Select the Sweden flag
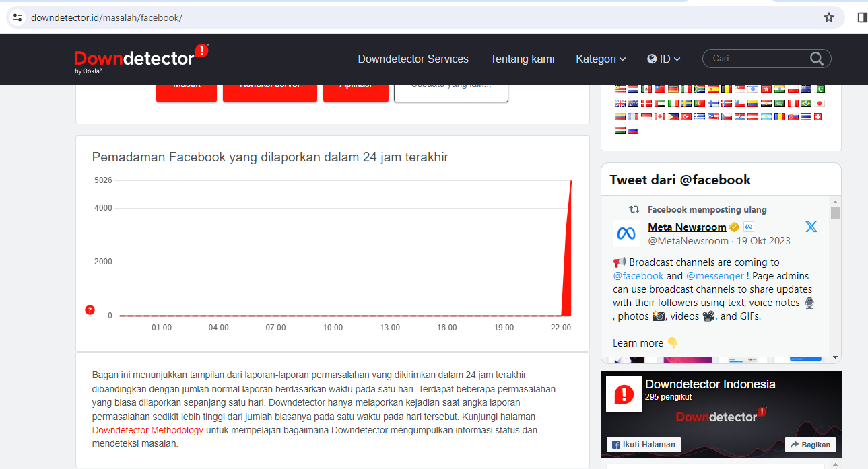Viewport: 868px width, 469px height. pyautogui.click(x=686, y=103)
